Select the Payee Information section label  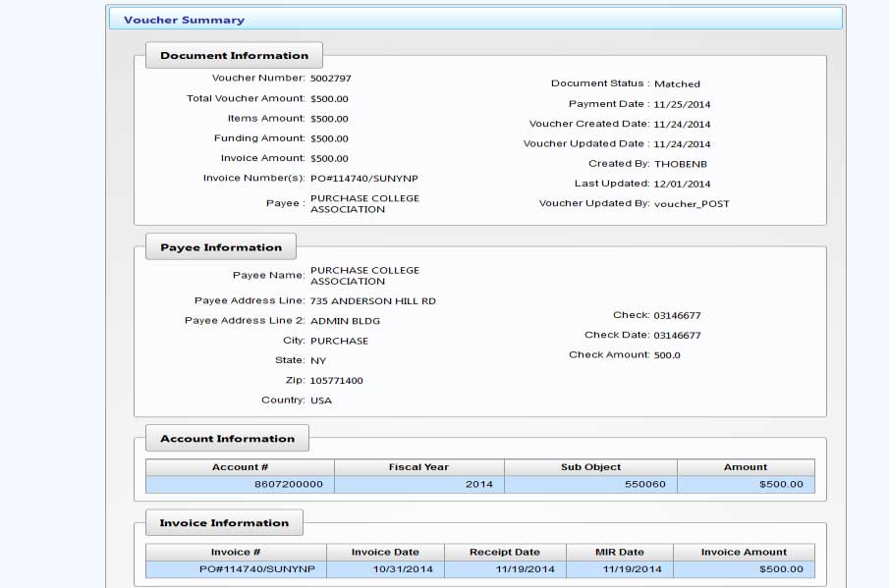221,247
